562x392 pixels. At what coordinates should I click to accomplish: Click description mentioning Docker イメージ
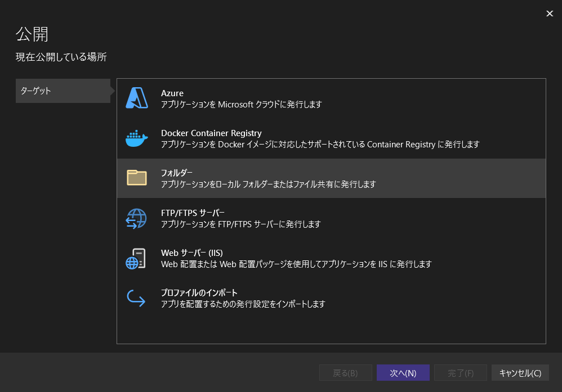320,145
